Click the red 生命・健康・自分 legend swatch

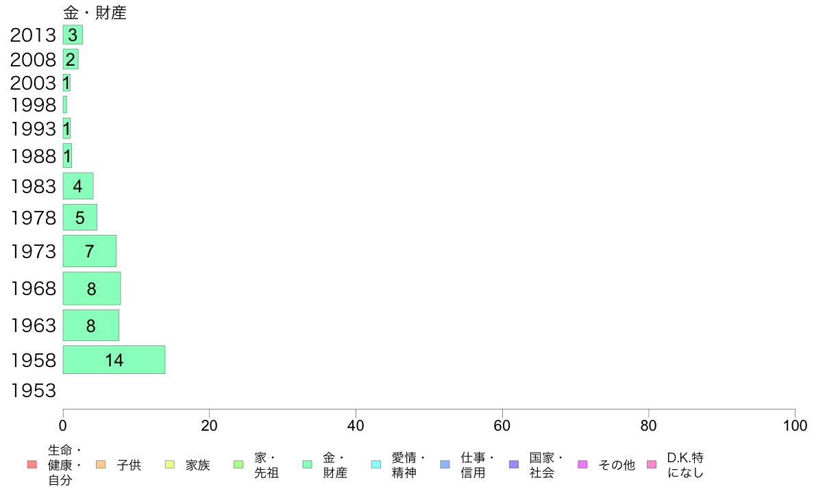click(32, 464)
